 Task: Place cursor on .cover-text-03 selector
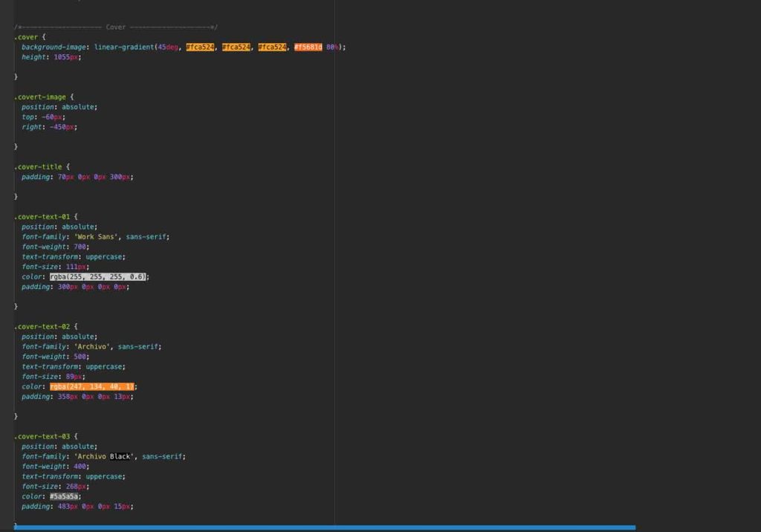point(42,436)
